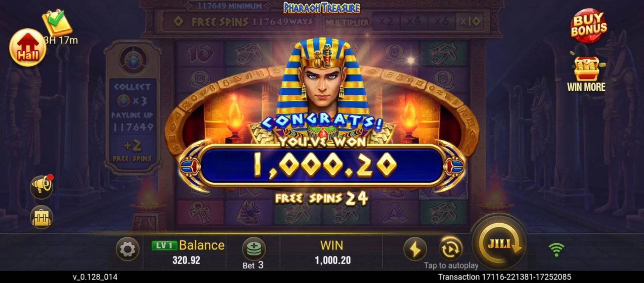Enable autoplay with the circular arrows icon

[450, 249]
